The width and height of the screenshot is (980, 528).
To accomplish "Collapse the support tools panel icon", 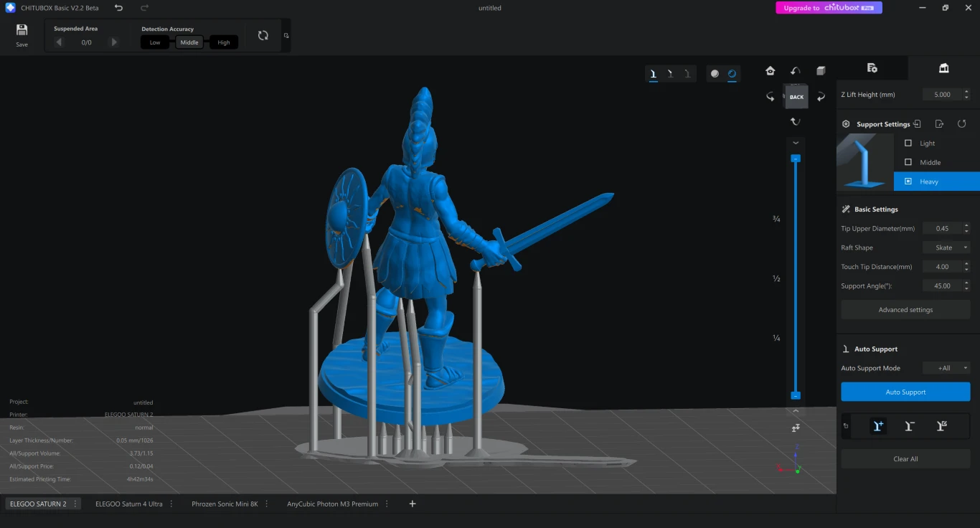I will 845,426.
